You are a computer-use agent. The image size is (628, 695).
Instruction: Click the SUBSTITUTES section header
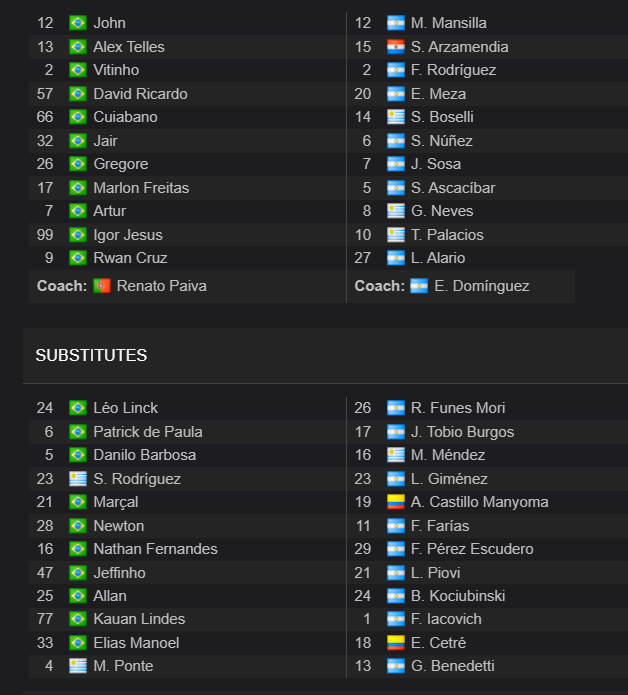(91, 355)
